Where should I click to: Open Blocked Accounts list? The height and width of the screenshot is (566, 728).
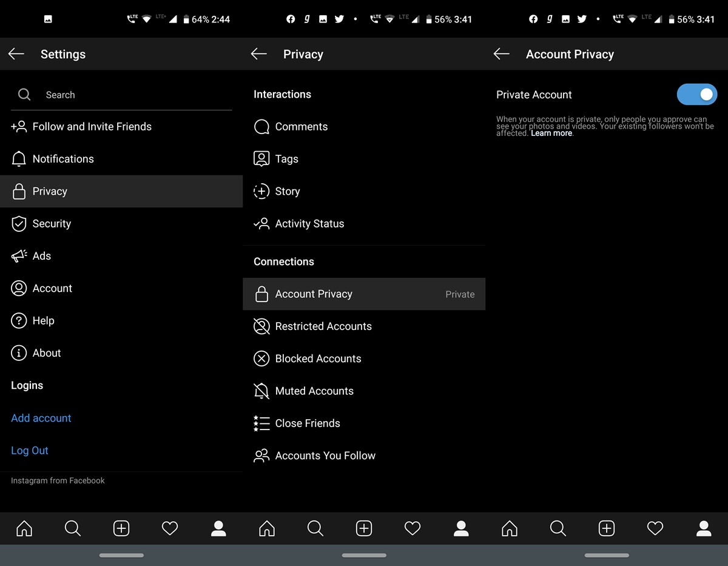[x=364, y=359]
